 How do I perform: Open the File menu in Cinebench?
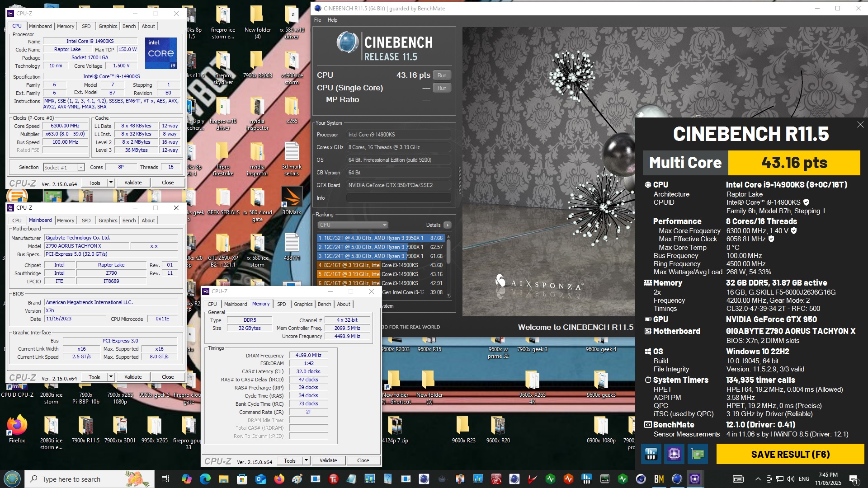click(x=318, y=20)
